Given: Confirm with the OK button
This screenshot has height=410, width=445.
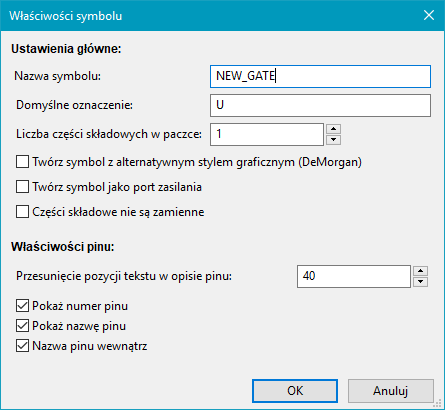Looking at the screenshot, I should tap(295, 391).
